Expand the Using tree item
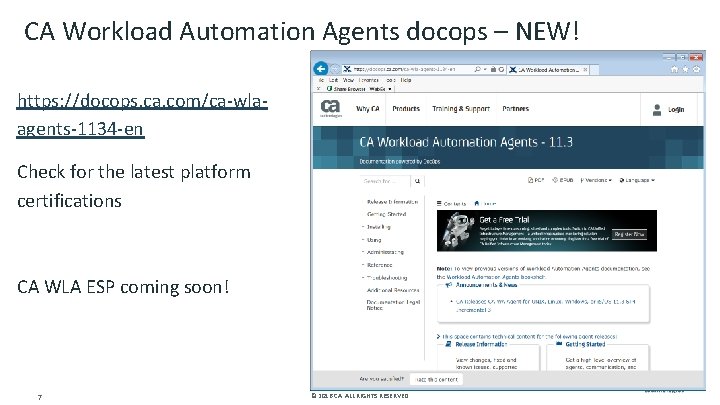The height and width of the screenshot is (405, 720). [x=363, y=240]
